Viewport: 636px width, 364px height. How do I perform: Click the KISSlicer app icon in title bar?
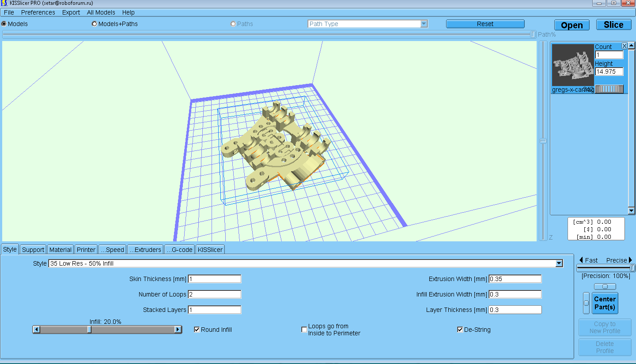pyautogui.click(x=4, y=3)
